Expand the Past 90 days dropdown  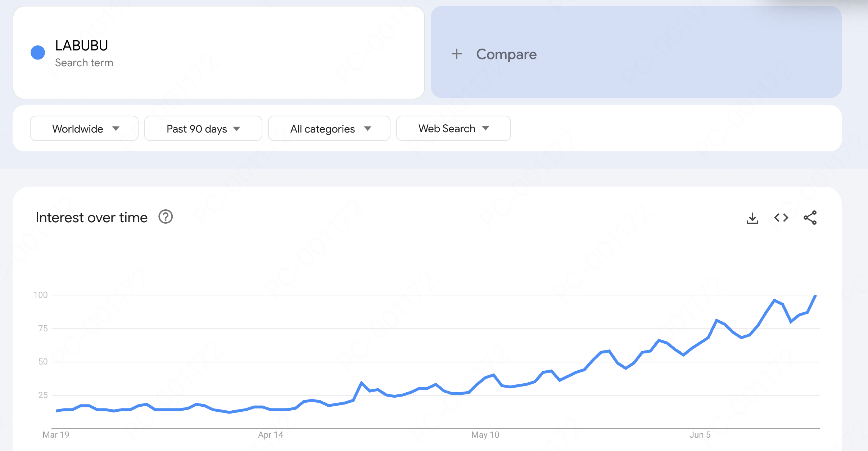pyautogui.click(x=203, y=128)
